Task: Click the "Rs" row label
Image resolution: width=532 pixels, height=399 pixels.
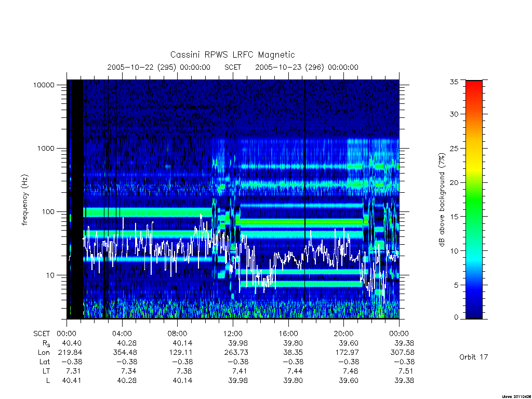Action: tap(46, 343)
